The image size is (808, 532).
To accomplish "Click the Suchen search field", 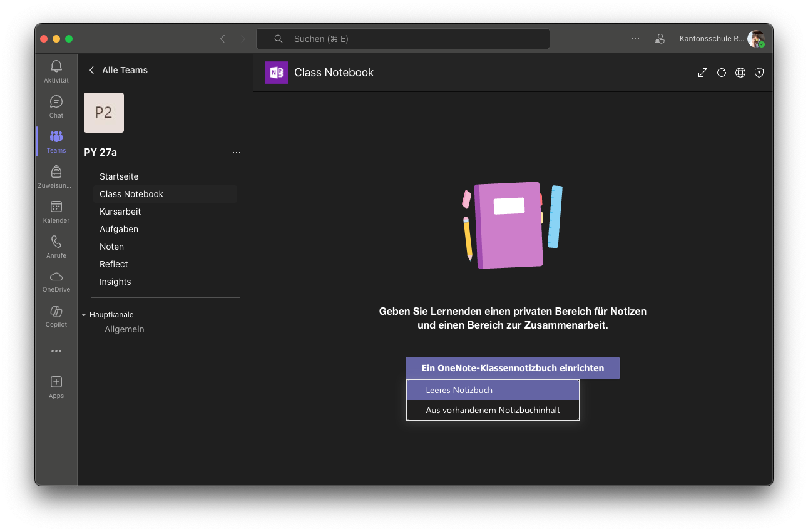I will (403, 39).
